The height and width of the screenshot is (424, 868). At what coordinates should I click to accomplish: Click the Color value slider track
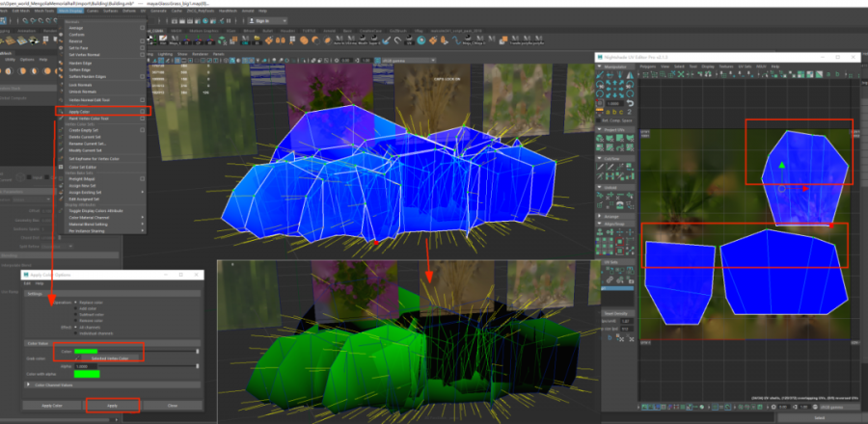[148, 351]
